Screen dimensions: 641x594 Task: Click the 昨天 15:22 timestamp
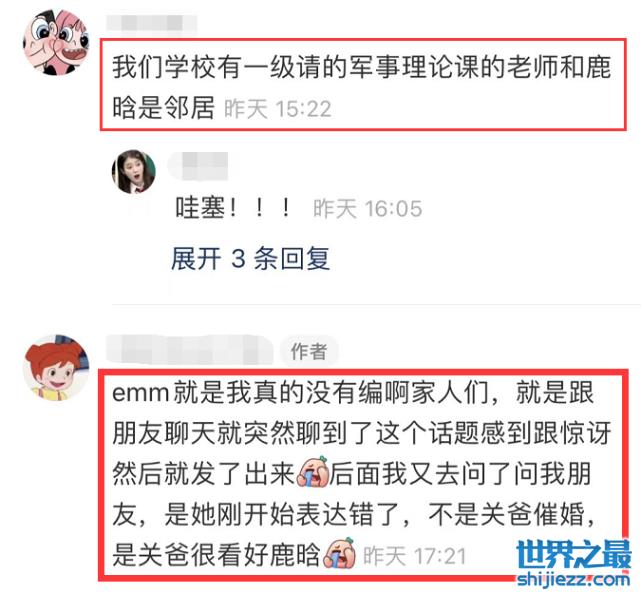coord(278,109)
